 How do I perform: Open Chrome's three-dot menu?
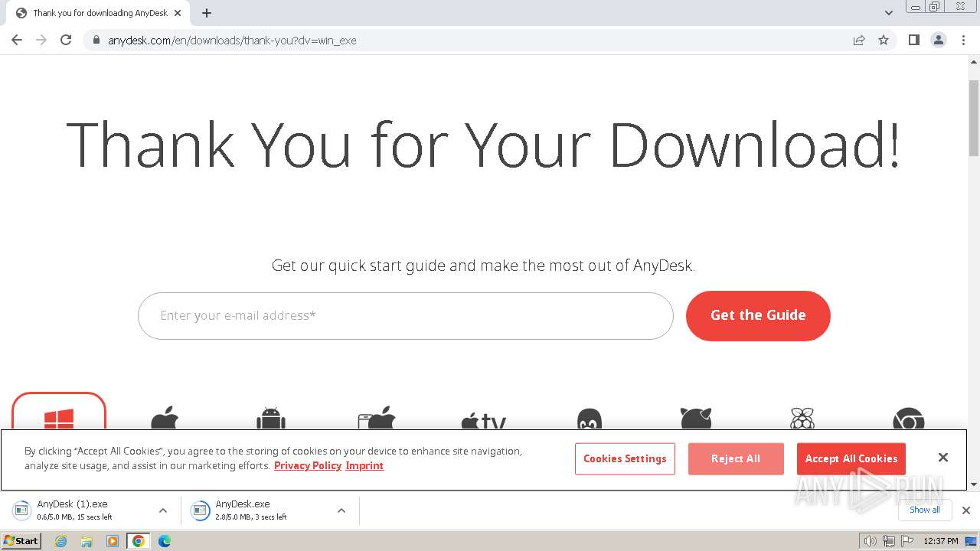click(x=963, y=40)
